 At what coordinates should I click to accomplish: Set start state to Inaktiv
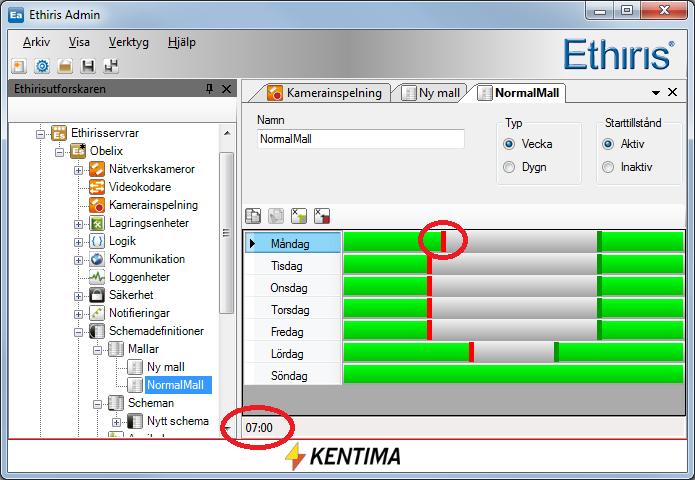[x=608, y=167]
